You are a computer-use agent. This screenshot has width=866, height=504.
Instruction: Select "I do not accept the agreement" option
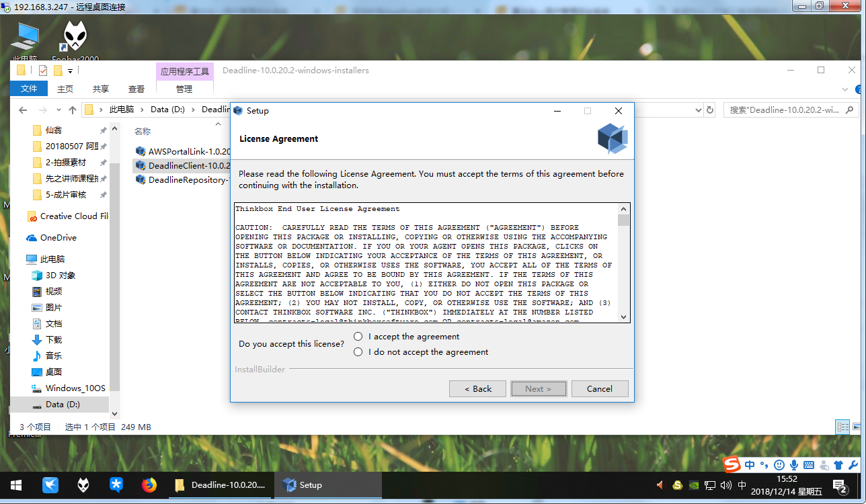coord(358,351)
